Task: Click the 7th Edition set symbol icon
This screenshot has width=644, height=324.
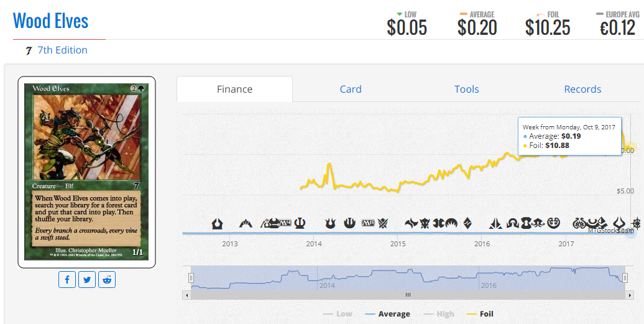Action: coord(29,50)
